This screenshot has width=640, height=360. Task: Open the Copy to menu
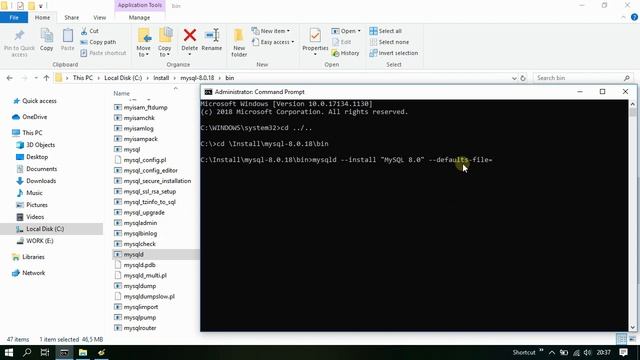click(165, 42)
